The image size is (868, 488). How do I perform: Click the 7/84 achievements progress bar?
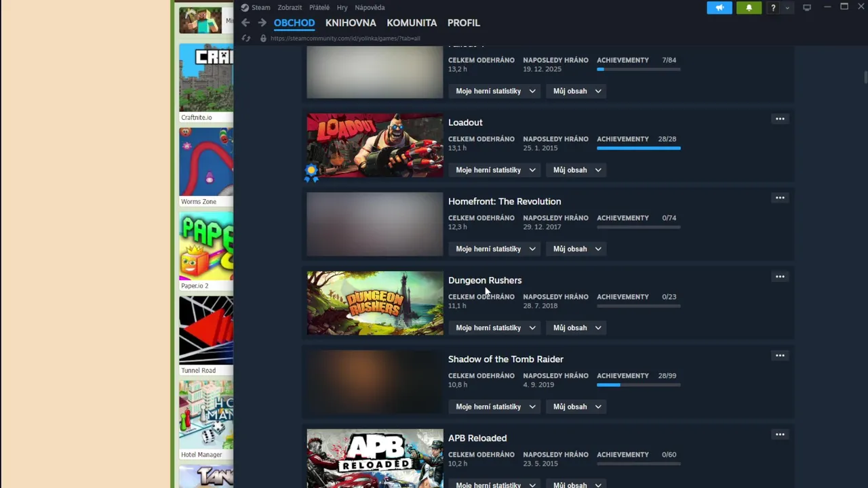(638, 69)
